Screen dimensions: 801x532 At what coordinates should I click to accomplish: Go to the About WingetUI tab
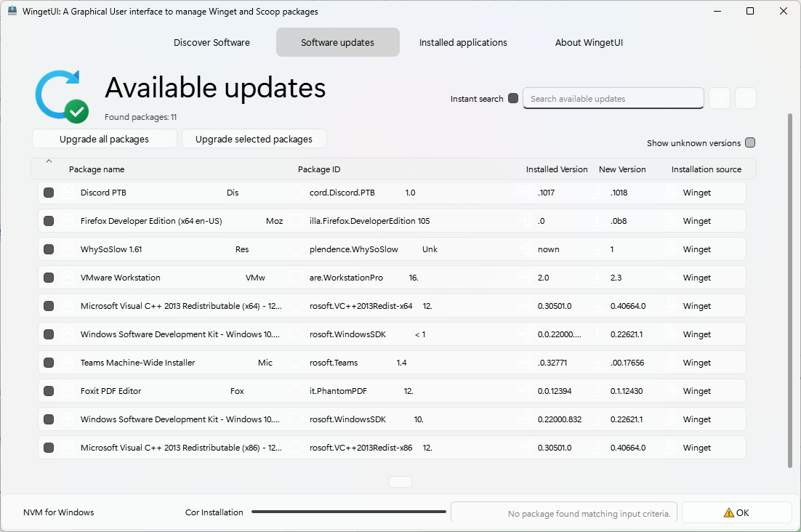click(x=589, y=42)
